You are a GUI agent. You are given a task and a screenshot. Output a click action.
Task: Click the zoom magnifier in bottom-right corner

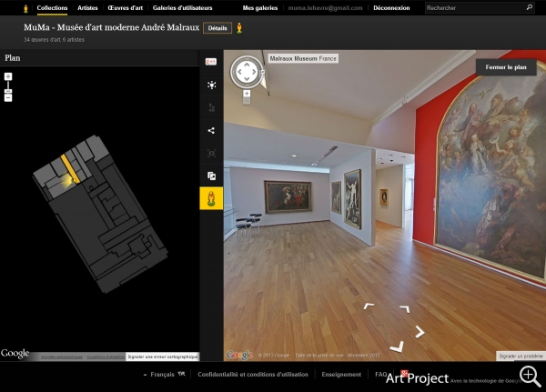click(530, 375)
